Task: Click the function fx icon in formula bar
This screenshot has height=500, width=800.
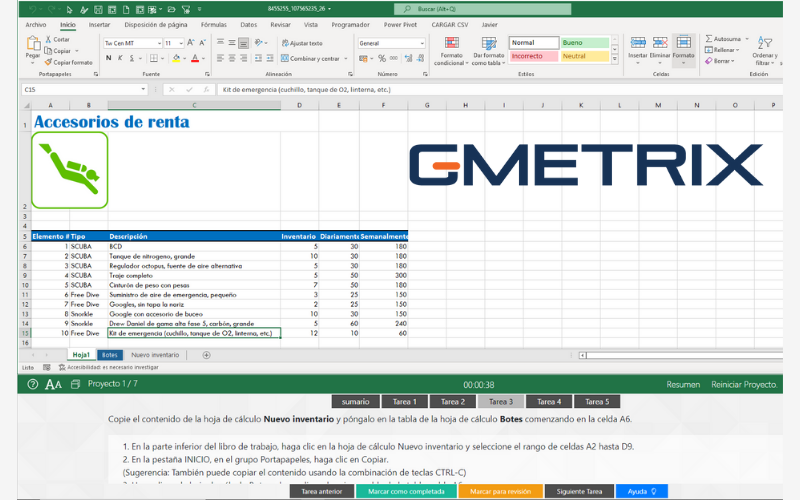Action: [x=206, y=89]
